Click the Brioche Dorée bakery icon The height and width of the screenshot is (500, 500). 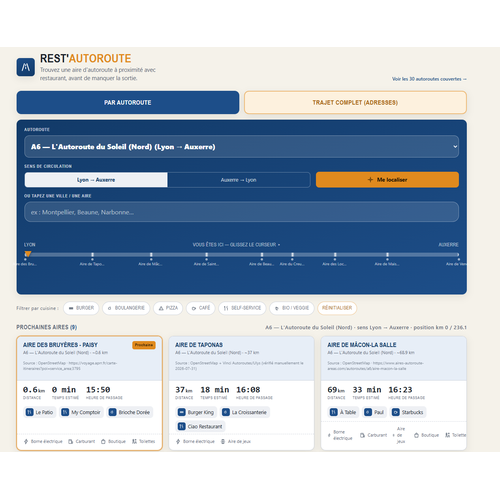click(x=112, y=412)
